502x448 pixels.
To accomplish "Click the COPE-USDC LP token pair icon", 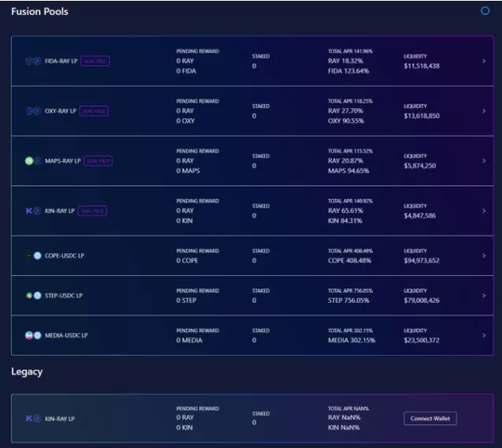I will 33,256.
